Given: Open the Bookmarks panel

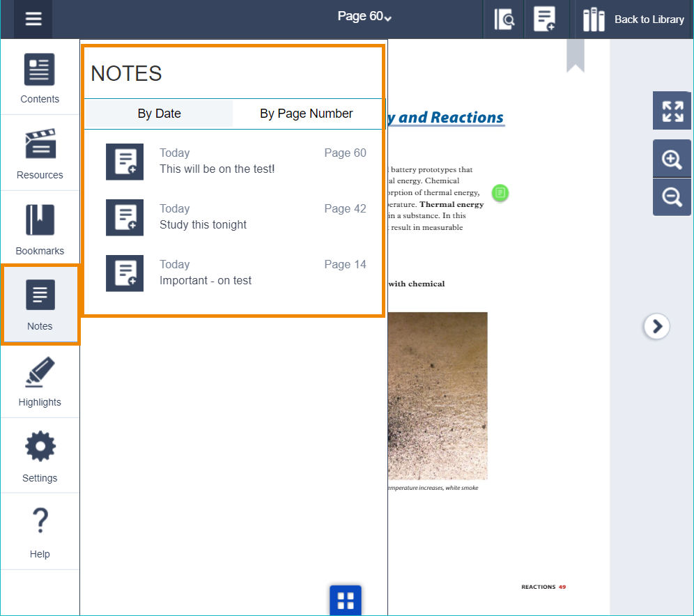Looking at the screenshot, I should click(40, 229).
